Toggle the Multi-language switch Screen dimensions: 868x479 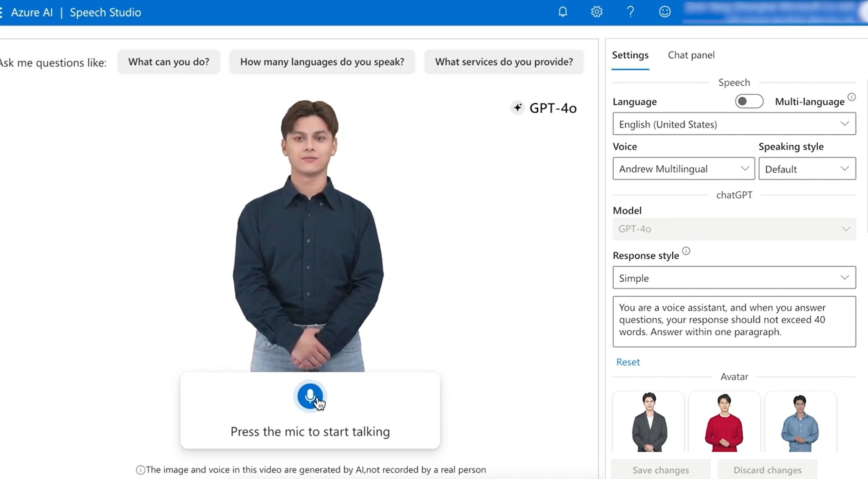749,101
